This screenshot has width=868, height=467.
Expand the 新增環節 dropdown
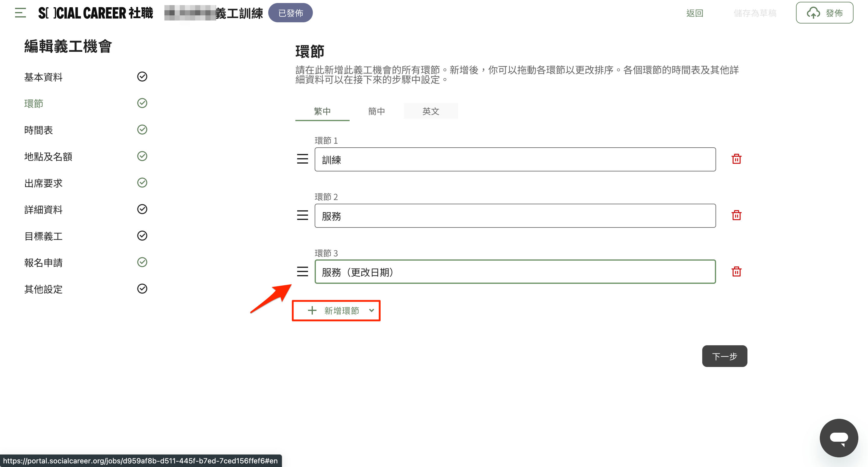click(336, 311)
